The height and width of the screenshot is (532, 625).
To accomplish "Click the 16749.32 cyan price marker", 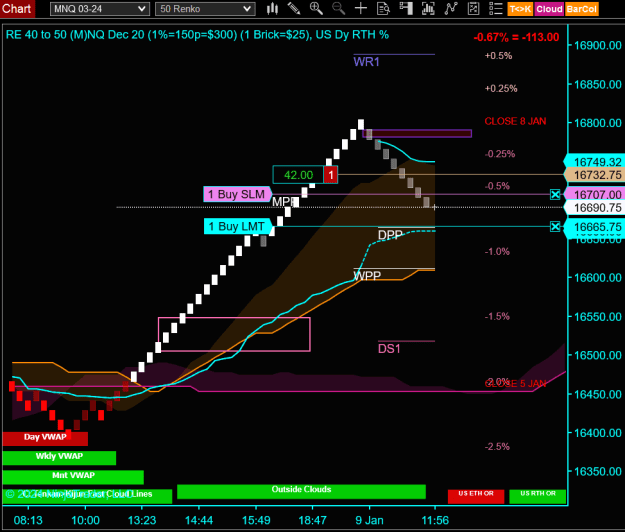I will [x=596, y=162].
